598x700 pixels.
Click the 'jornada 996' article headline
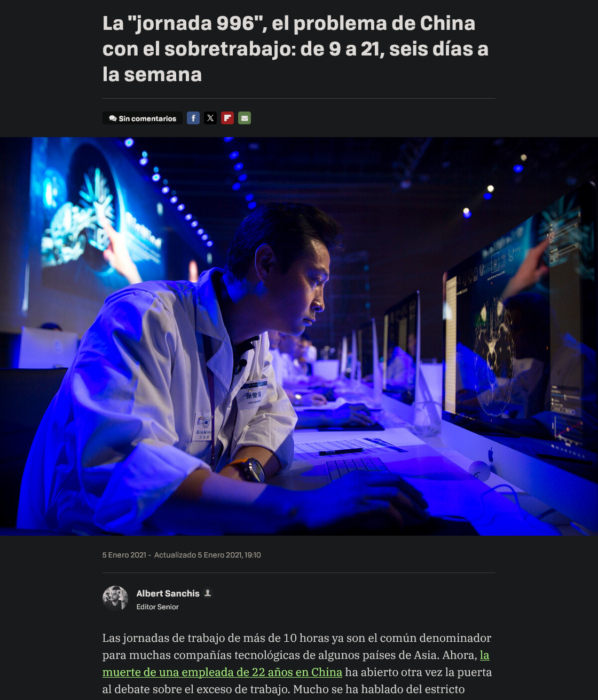tap(295, 49)
